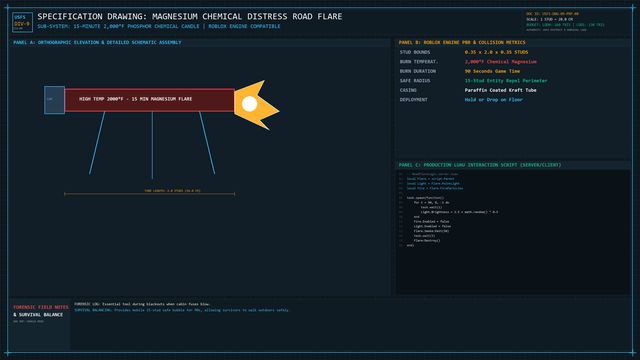Click the '2,000°F Chemical Magnesium' value
This screenshot has height=360, width=640.
[x=501, y=62]
